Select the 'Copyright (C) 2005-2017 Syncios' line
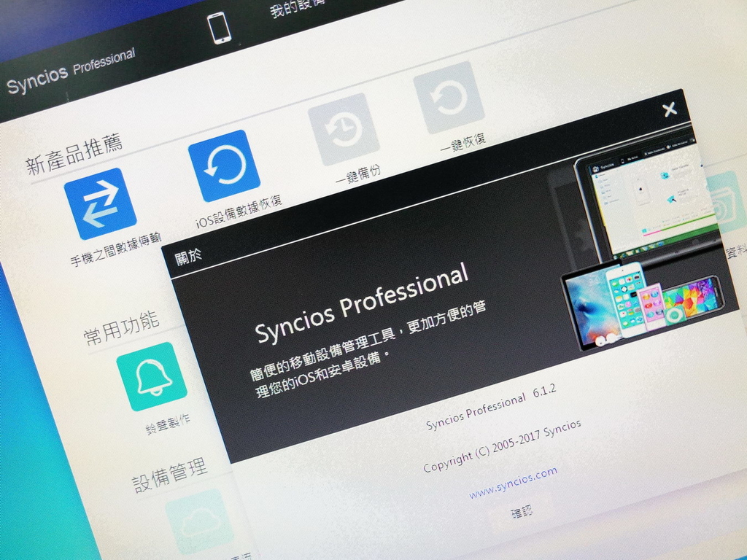Image resolution: width=747 pixels, height=560 pixels. (502, 446)
